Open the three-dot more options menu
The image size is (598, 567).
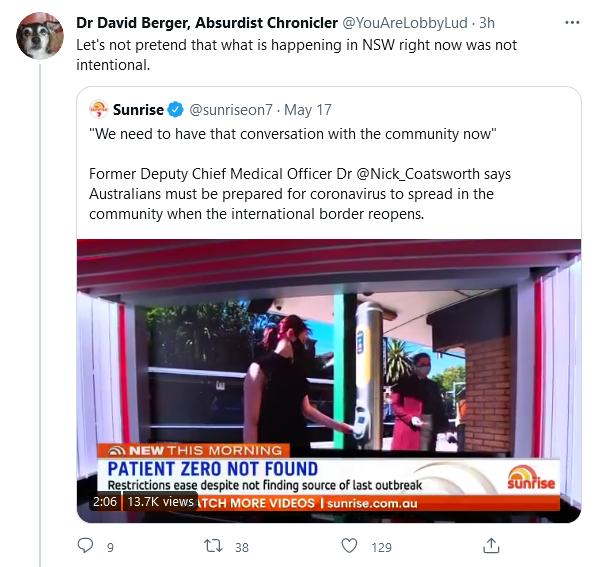(x=572, y=23)
